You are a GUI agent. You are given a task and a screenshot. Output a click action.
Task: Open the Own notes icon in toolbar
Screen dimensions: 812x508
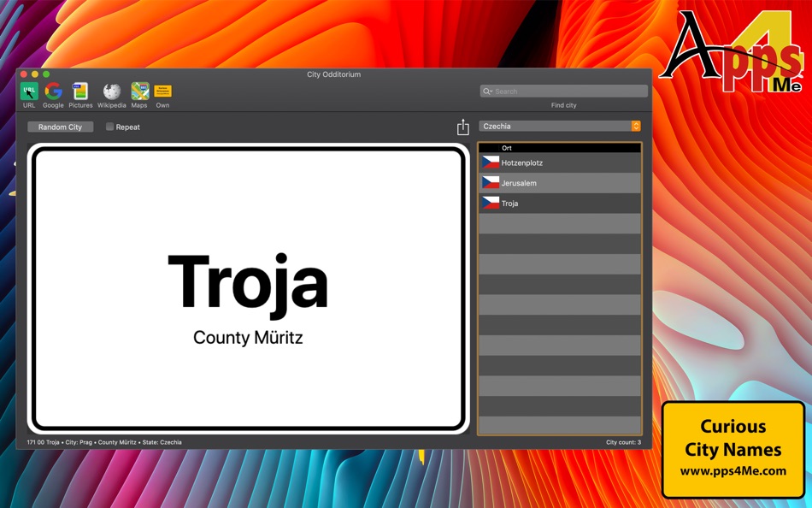click(x=162, y=92)
